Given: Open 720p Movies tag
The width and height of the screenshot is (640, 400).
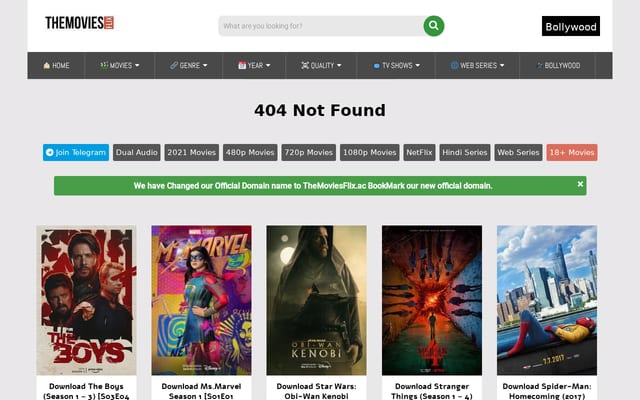Looking at the screenshot, I should (309, 152).
